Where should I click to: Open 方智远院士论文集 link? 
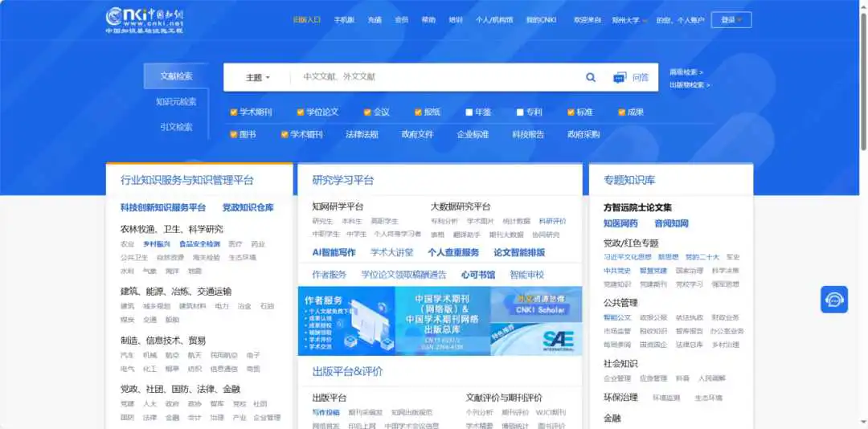click(x=637, y=207)
